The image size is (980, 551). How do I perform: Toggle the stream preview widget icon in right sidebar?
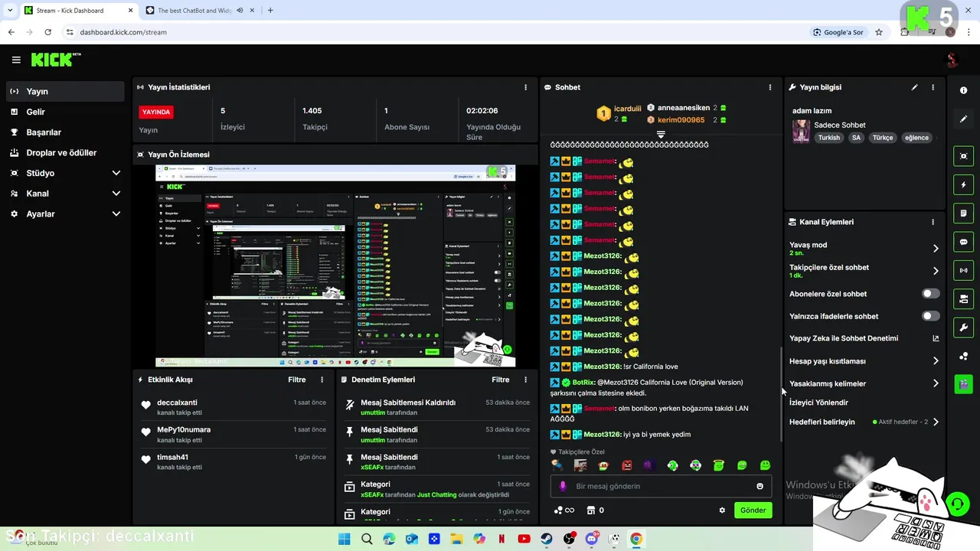click(x=963, y=156)
